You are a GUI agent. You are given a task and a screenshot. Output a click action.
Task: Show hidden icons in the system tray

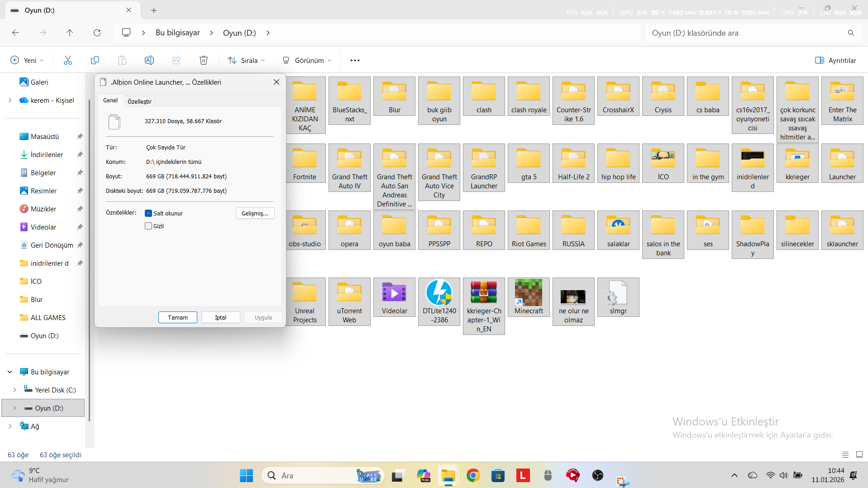734,475
